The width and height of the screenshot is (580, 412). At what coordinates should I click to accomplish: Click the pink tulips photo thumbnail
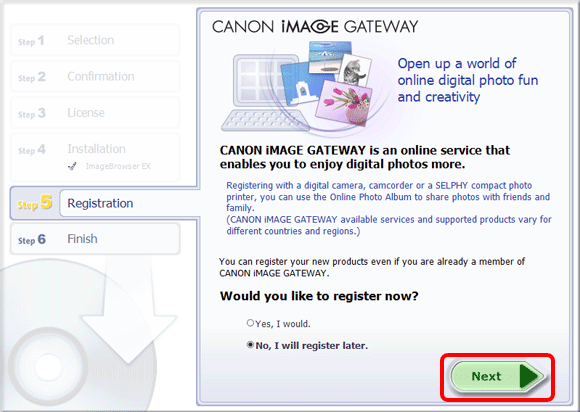tap(343, 104)
